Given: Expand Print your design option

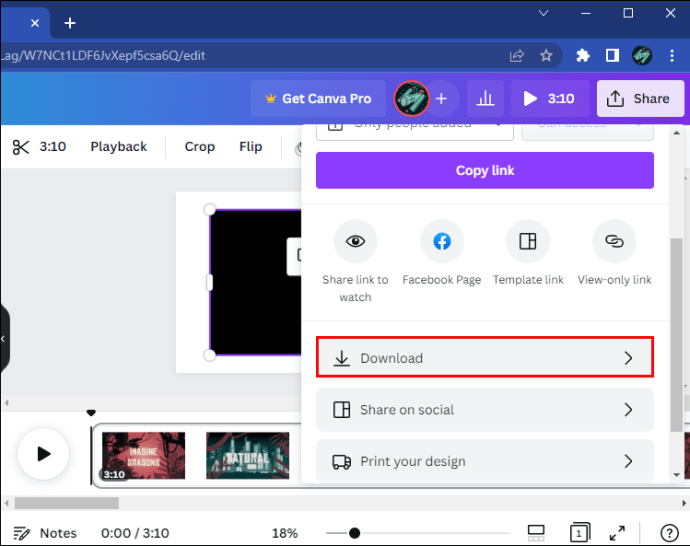Looking at the screenshot, I should (x=484, y=461).
